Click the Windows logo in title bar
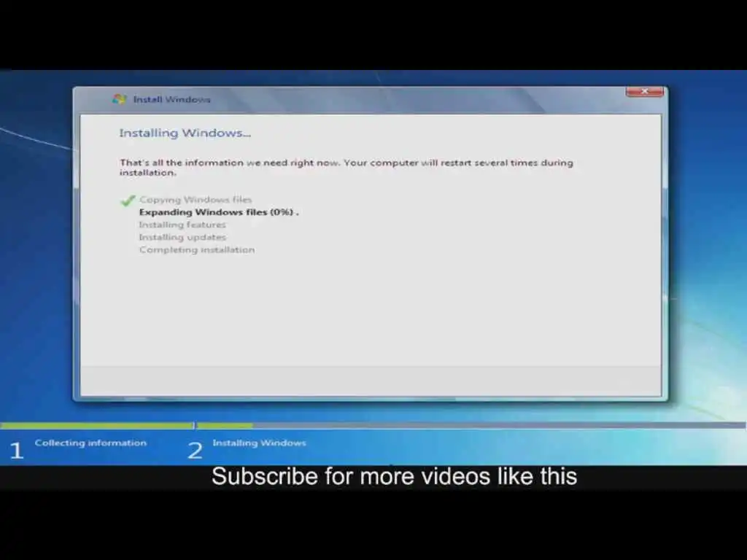The height and width of the screenshot is (560, 747). [119, 99]
